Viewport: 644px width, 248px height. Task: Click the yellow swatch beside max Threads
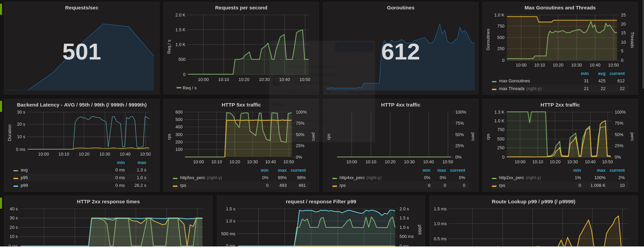[x=494, y=89]
